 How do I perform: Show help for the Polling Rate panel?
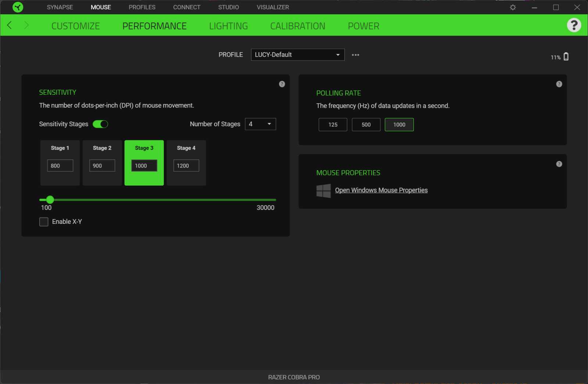(x=559, y=84)
